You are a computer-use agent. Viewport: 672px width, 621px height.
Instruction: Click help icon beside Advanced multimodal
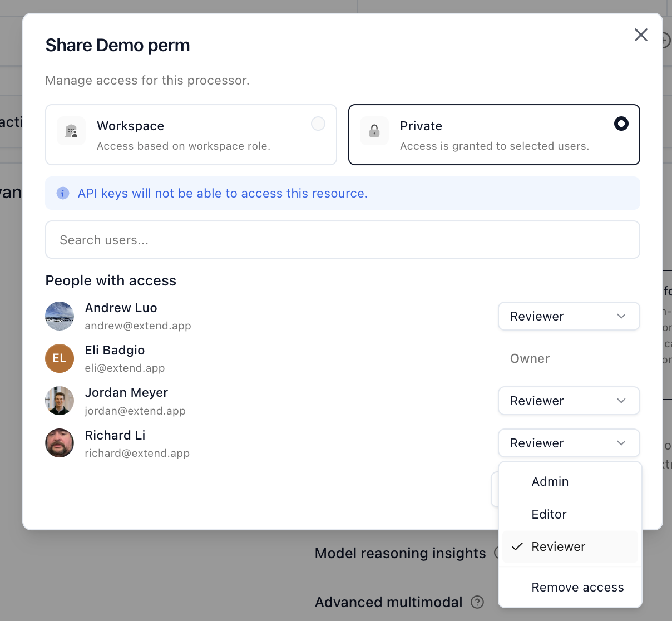pos(477,602)
